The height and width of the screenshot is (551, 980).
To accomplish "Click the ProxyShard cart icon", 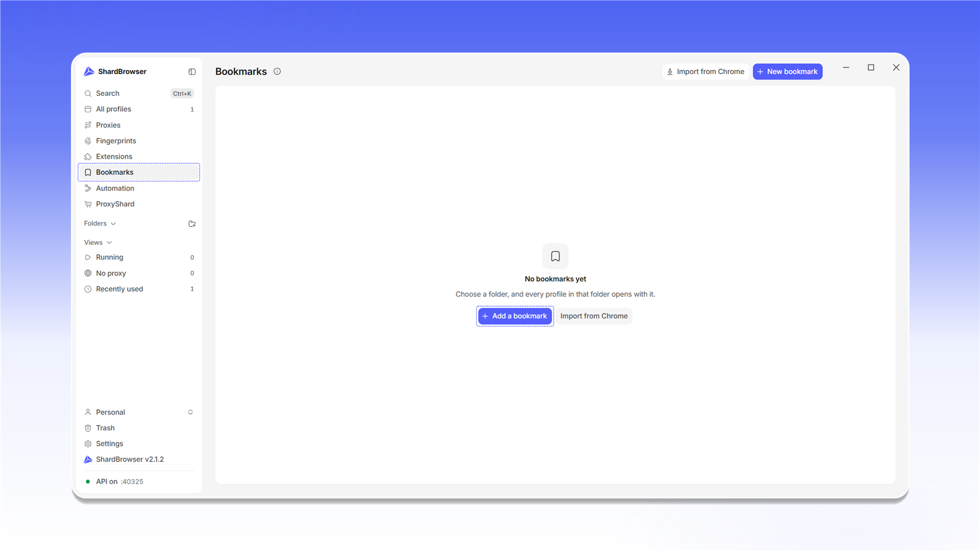I will click(x=88, y=204).
